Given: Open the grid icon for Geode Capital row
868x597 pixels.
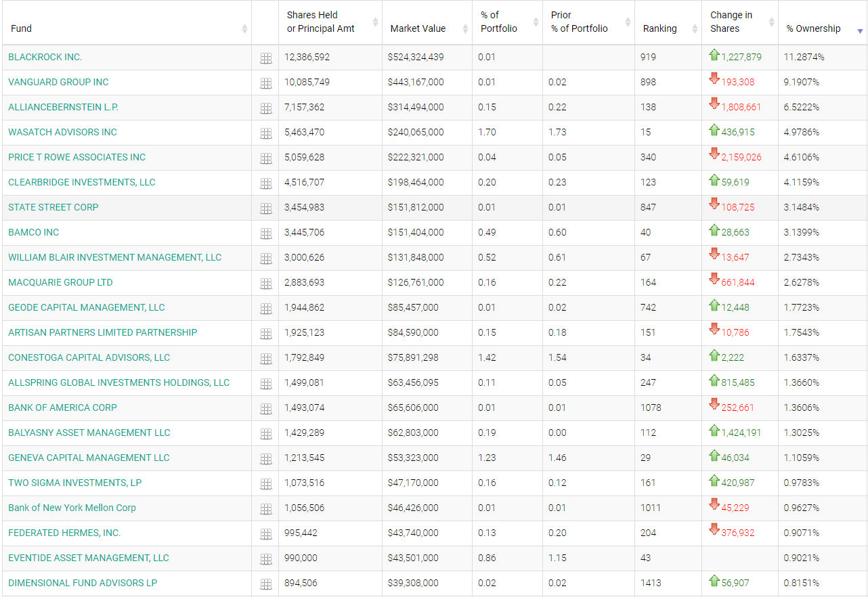Looking at the screenshot, I should (265, 309).
